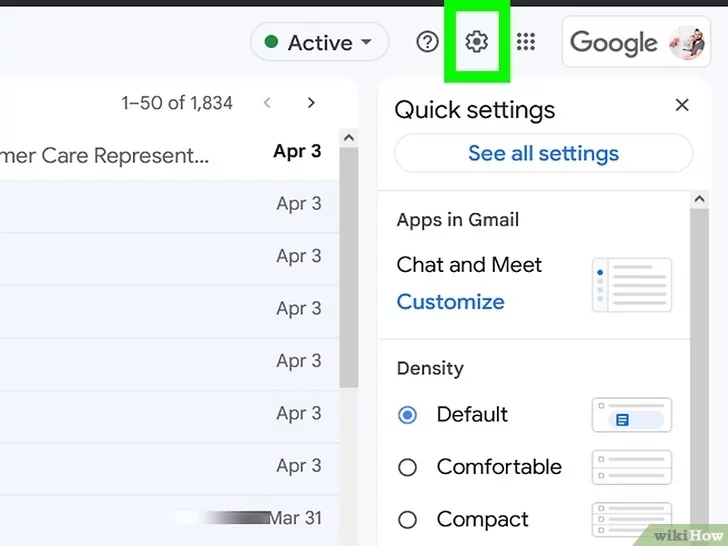Select the Default density radio button
Image resolution: width=728 pixels, height=546 pixels.
pyautogui.click(x=407, y=415)
